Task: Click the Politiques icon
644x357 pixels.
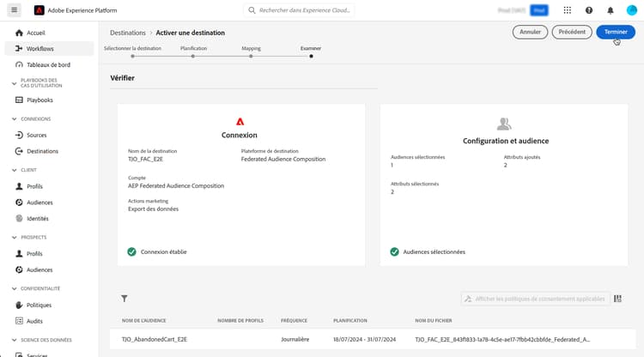Action: [x=19, y=305]
